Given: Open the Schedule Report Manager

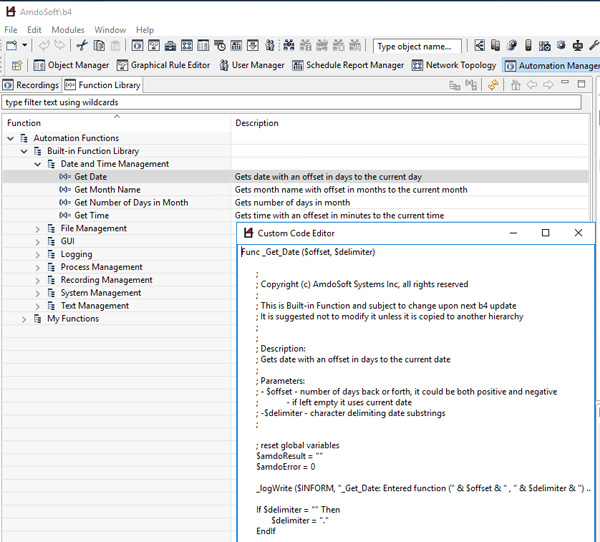Looking at the screenshot, I should [x=348, y=65].
